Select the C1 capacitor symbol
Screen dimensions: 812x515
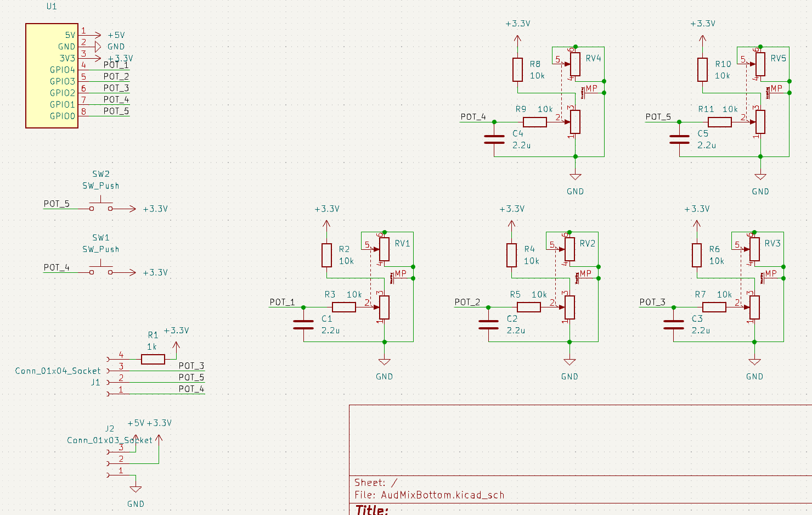tap(303, 324)
